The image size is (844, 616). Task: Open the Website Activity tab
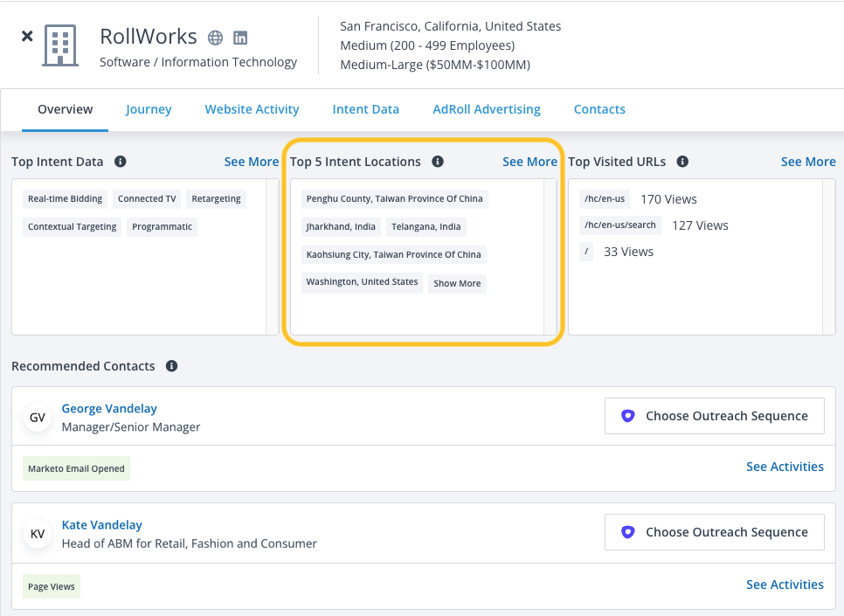pyautogui.click(x=252, y=109)
